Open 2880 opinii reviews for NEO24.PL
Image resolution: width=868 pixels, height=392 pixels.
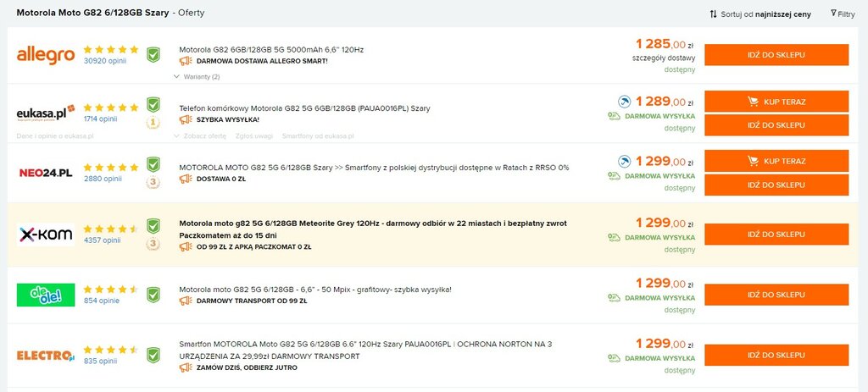[x=103, y=179]
